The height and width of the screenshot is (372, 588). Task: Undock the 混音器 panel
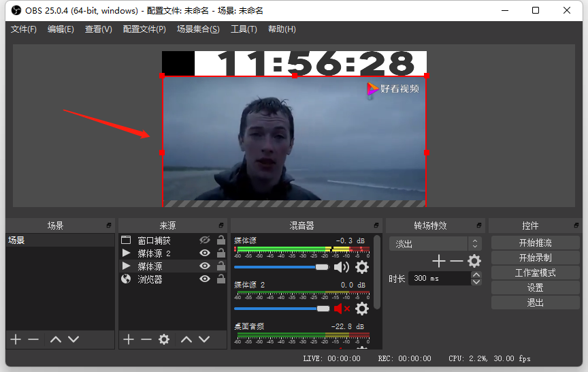tap(375, 226)
